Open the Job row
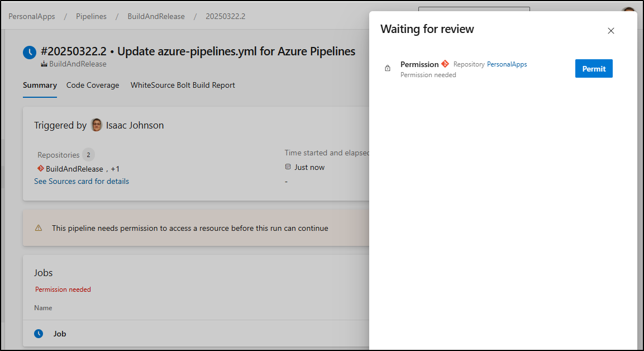This screenshot has width=644, height=351. pyautogui.click(x=196, y=333)
